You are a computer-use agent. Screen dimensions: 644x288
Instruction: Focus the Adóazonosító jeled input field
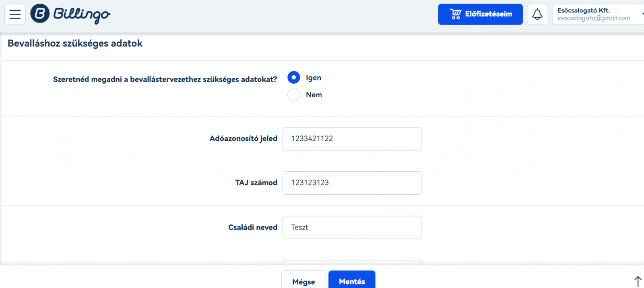click(x=352, y=139)
